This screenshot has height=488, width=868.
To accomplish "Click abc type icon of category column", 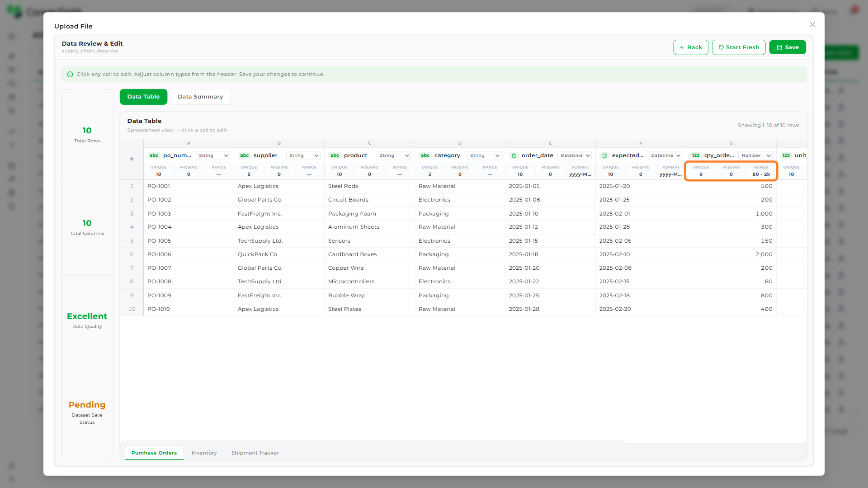I will [x=425, y=155].
